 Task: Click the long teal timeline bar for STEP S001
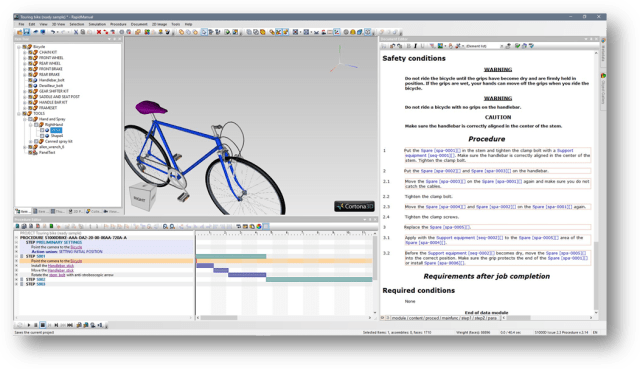tap(231, 256)
